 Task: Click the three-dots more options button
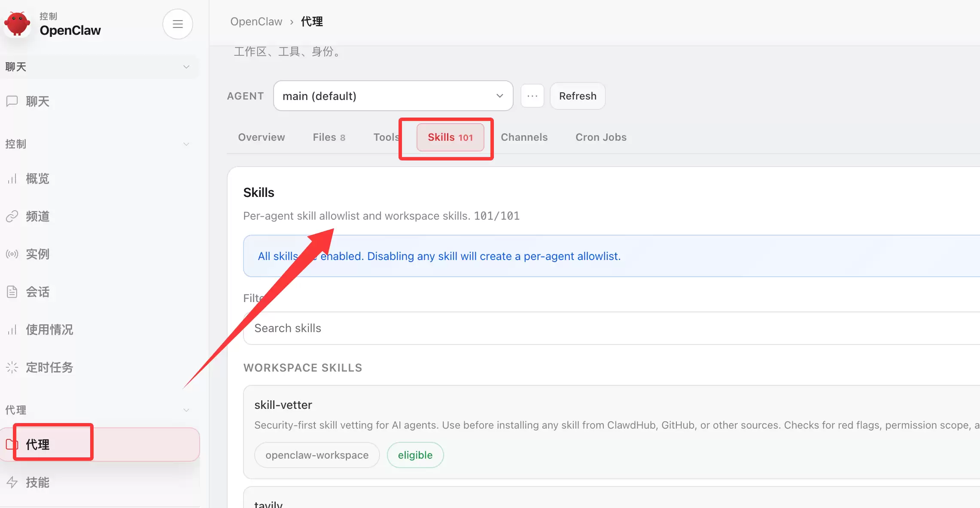tap(532, 96)
